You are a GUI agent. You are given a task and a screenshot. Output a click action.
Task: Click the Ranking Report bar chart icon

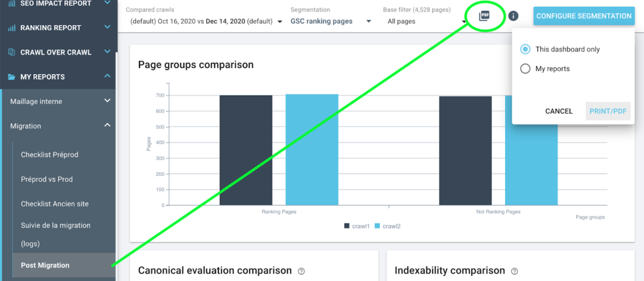(11, 28)
